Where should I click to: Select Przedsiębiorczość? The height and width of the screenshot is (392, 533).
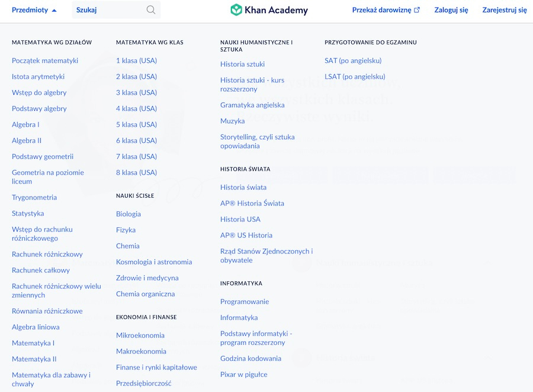coord(143,383)
